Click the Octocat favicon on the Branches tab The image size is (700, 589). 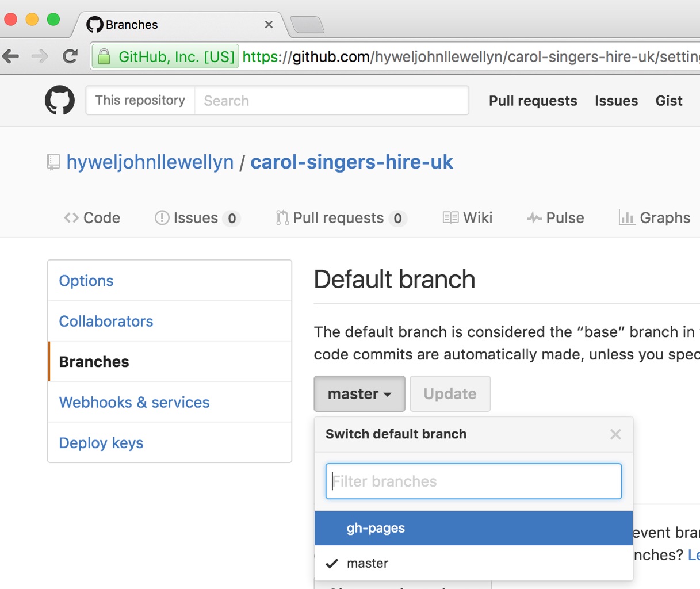(x=95, y=25)
